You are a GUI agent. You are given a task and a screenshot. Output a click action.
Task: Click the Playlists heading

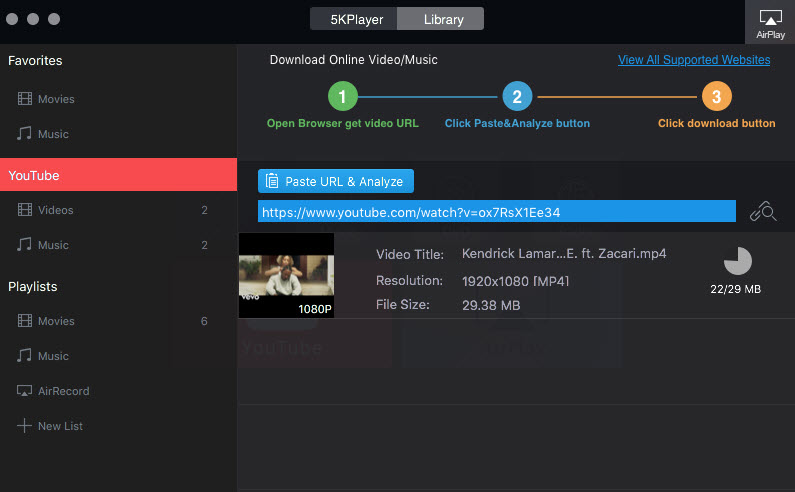pyautogui.click(x=32, y=287)
